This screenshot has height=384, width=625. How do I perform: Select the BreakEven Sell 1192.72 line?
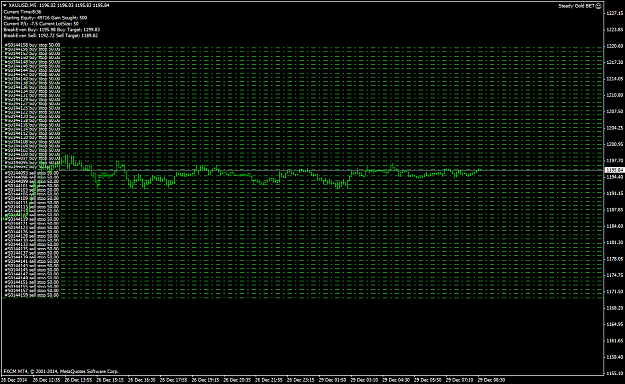point(51,36)
